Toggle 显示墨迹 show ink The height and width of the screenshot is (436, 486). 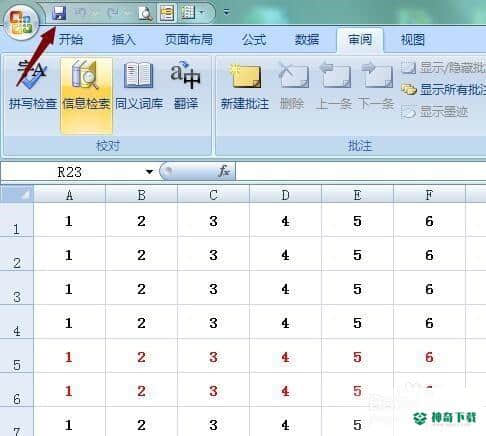tap(435, 112)
